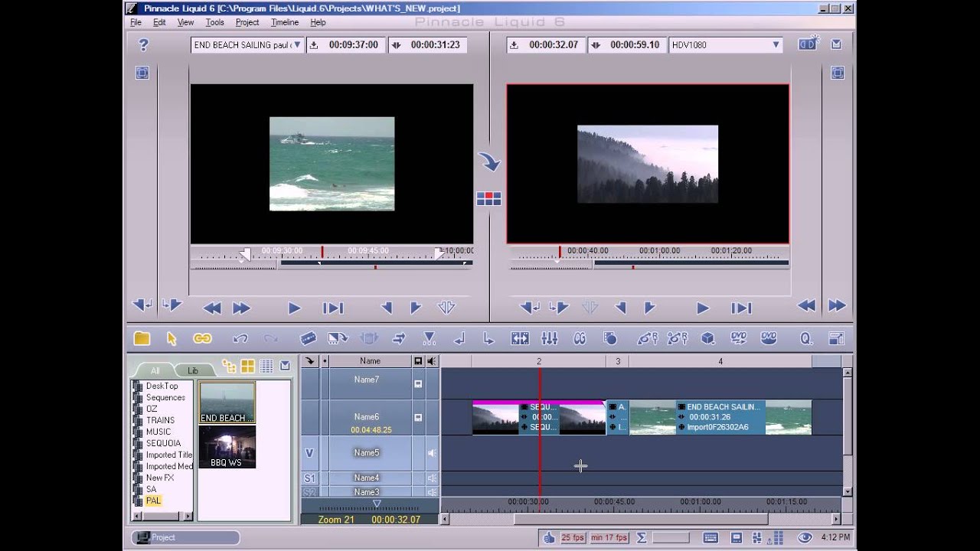Switch the project browser to picture view

pyautogui.click(x=248, y=366)
